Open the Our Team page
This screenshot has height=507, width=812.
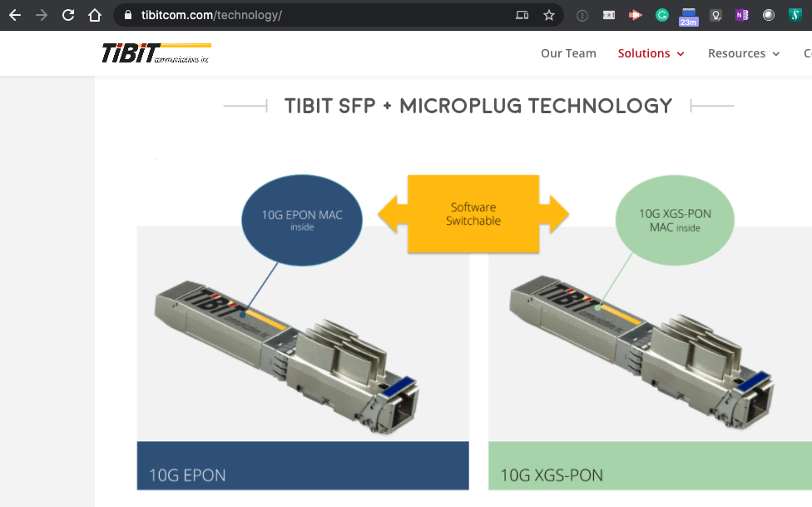pyautogui.click(x=568, y=52)
